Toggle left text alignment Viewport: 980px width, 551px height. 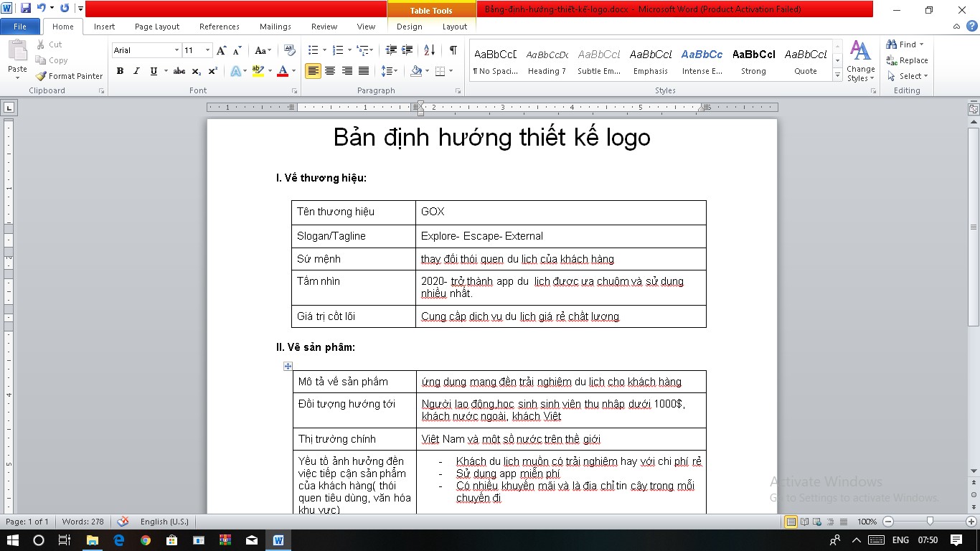click(x=313, y=71)
